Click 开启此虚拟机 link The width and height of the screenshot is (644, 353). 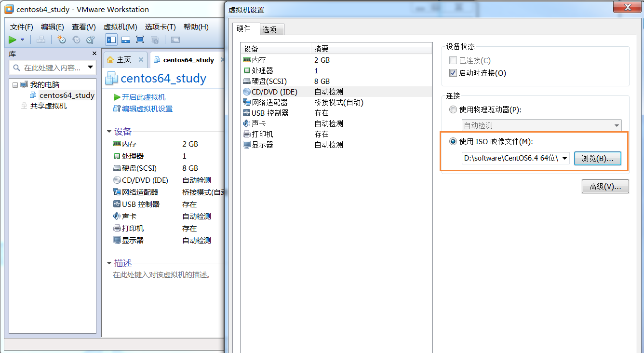click(x=144, y=97)
